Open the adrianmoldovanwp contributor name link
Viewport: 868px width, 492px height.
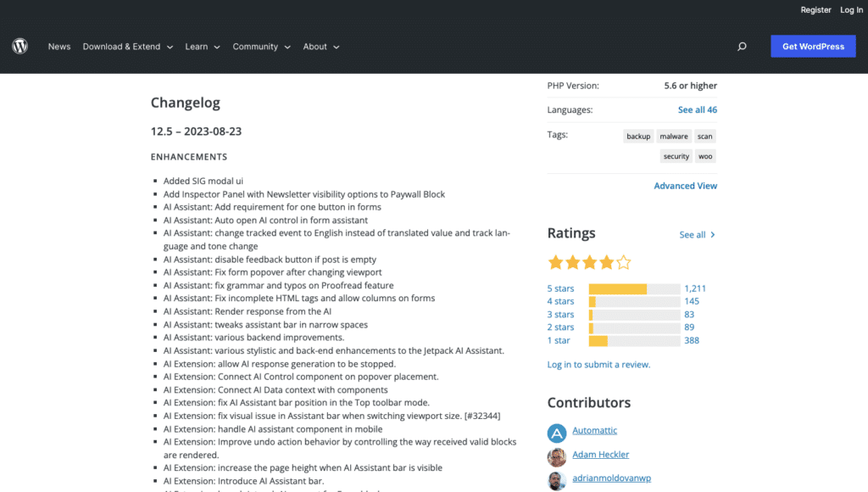point(612,478)
